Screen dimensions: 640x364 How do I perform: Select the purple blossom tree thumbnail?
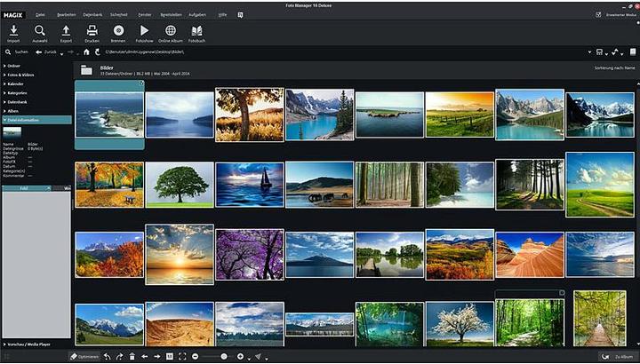click(x=250, y=254)
